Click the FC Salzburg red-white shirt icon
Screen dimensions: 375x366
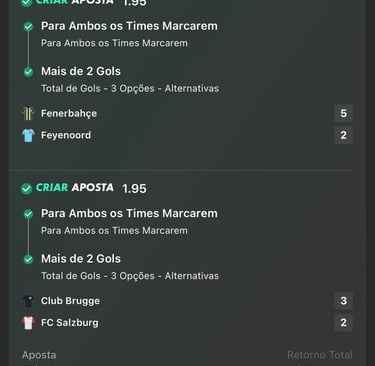[x=28, y=323]
